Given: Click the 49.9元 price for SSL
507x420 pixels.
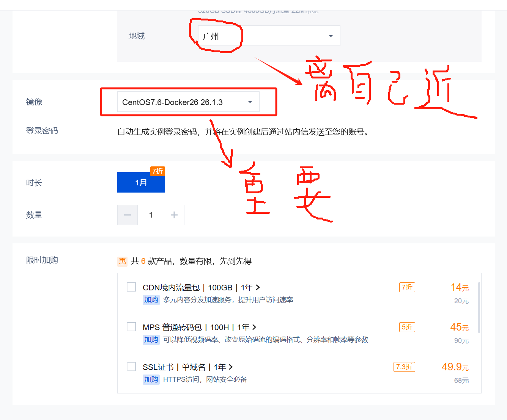Looking at the screenshot, I should [455, 367].
